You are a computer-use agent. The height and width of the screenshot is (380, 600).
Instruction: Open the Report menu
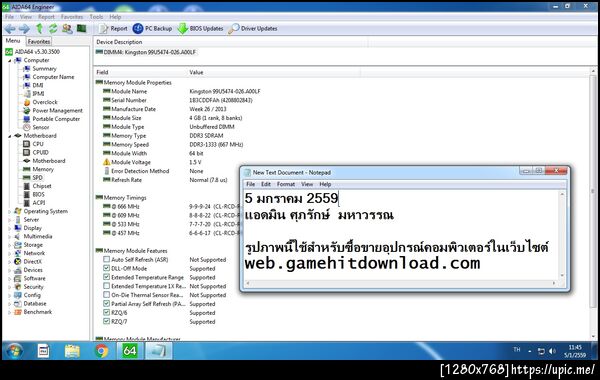[x=46, y=17]
